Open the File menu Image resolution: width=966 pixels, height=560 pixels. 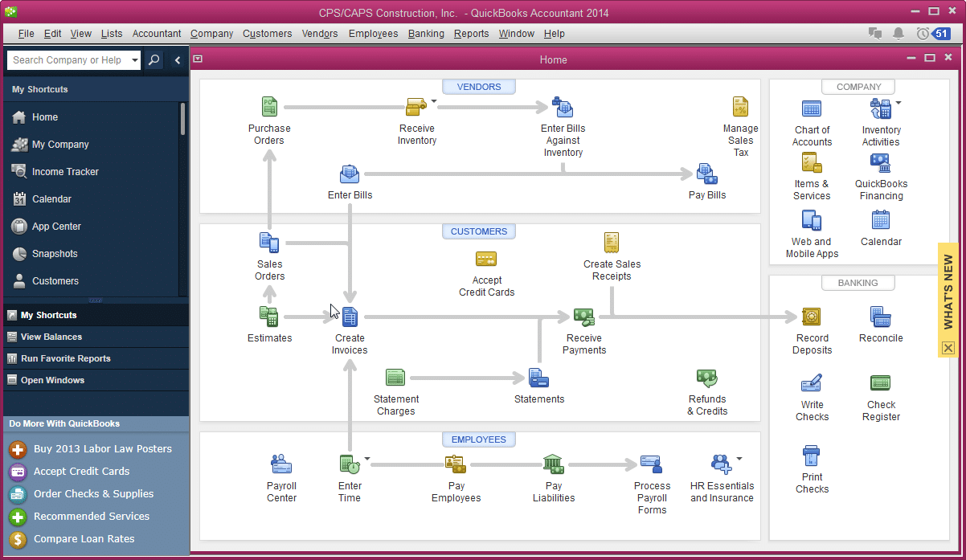coord(26,34)
